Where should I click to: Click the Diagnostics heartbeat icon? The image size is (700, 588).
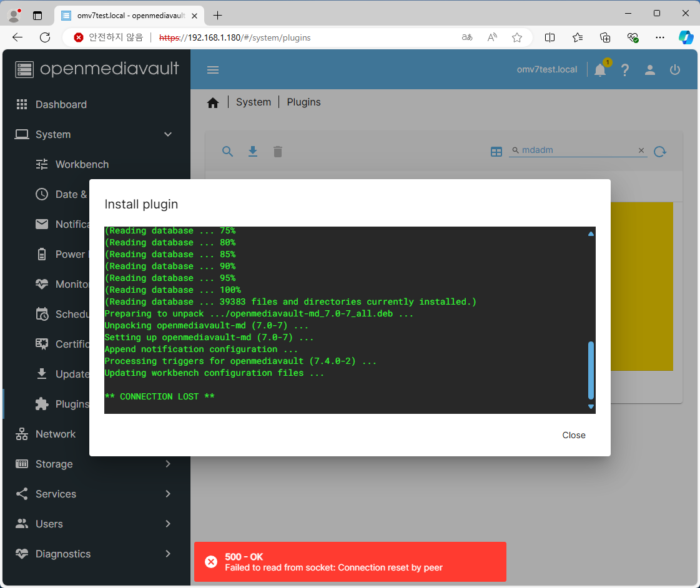22,554
